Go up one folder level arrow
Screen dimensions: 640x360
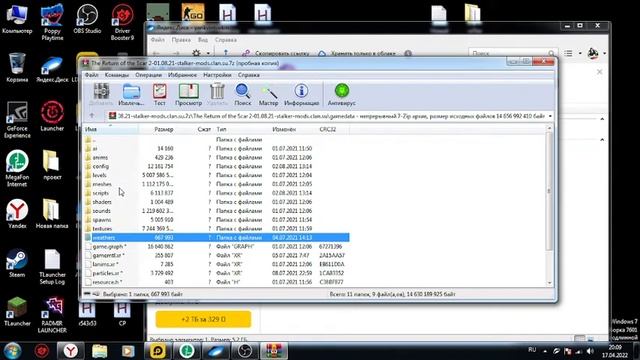[x=92, y=116]
